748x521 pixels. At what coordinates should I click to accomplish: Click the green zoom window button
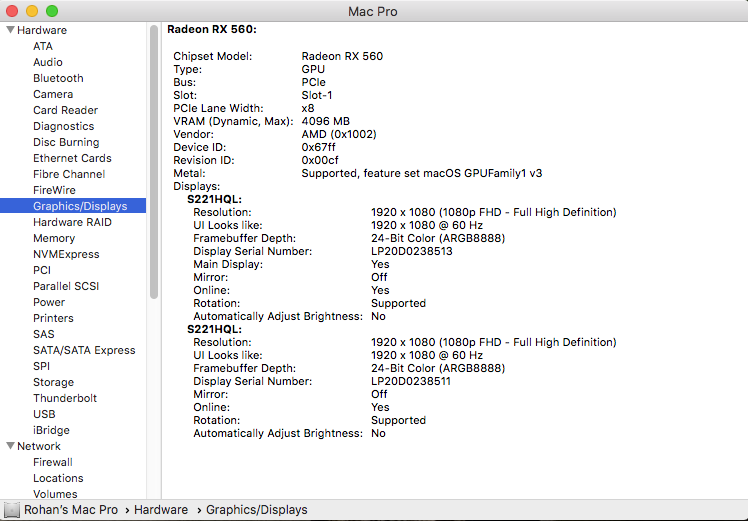[x=52, y=11]
